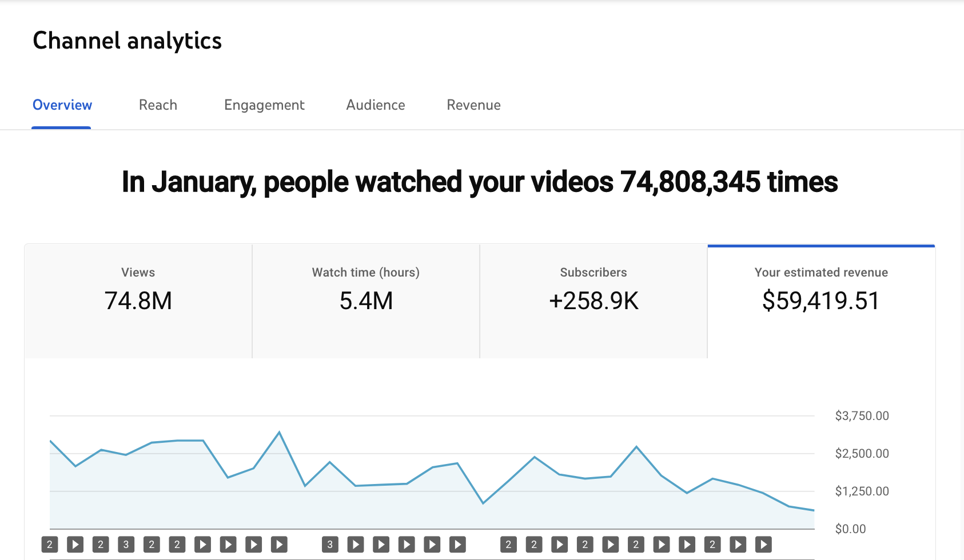Click the first 2 badge after the second gap
Screen dimensions: 964x560
[x=508, y=545]
